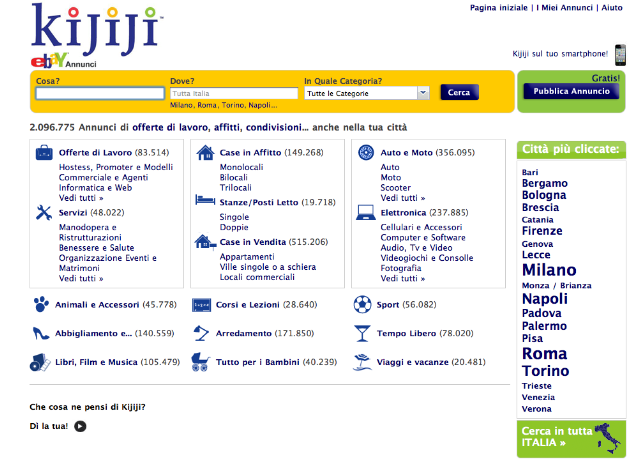Image resolution: width=640 pixels, height=470 pixels.
Task: Open Cellulari e Accessori subcategory
Action: (421, 227)
